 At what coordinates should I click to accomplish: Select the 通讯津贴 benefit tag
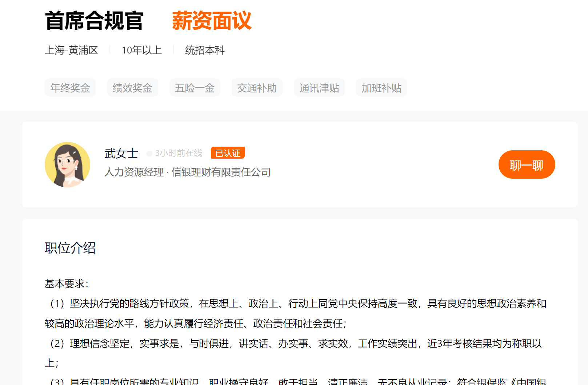coord(319,88)
